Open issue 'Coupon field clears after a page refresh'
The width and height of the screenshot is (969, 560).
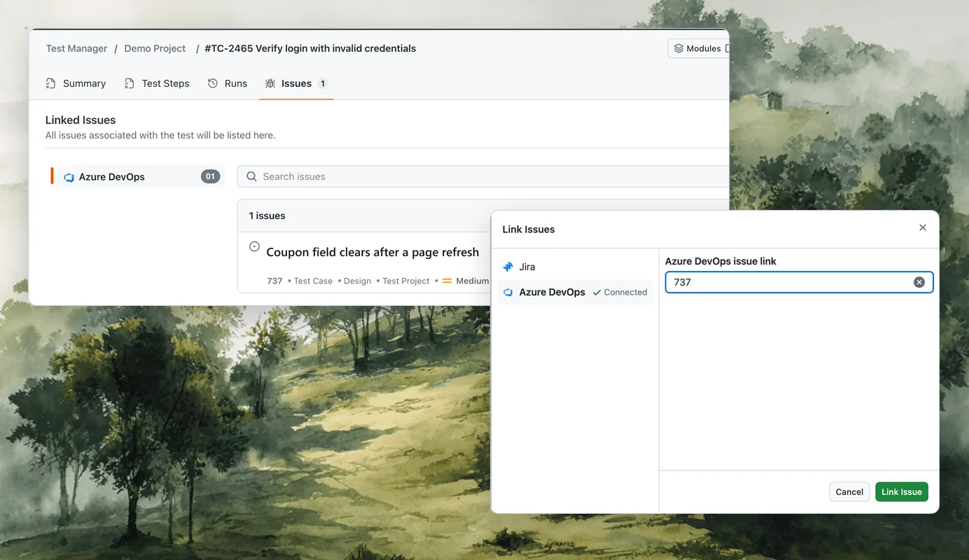point(372,252)
